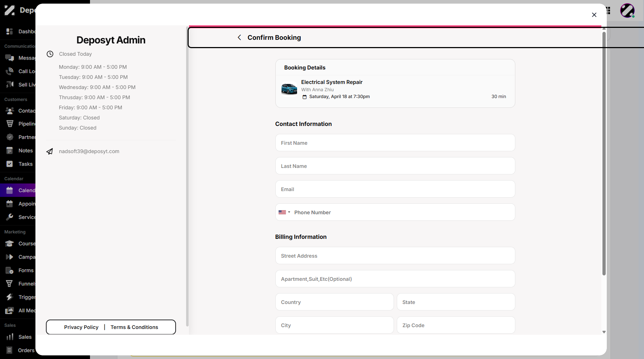
Task: Focus the Email input
Action: click(x=395, y=189)
